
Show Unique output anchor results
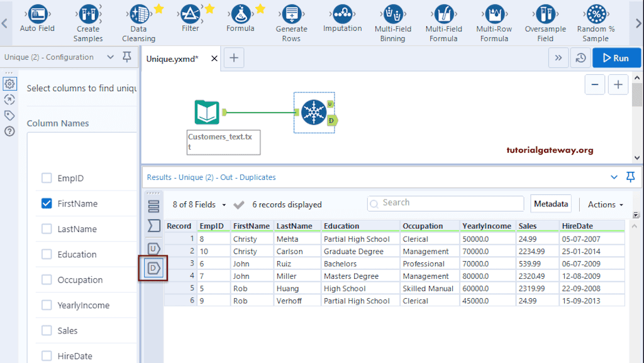153,249
